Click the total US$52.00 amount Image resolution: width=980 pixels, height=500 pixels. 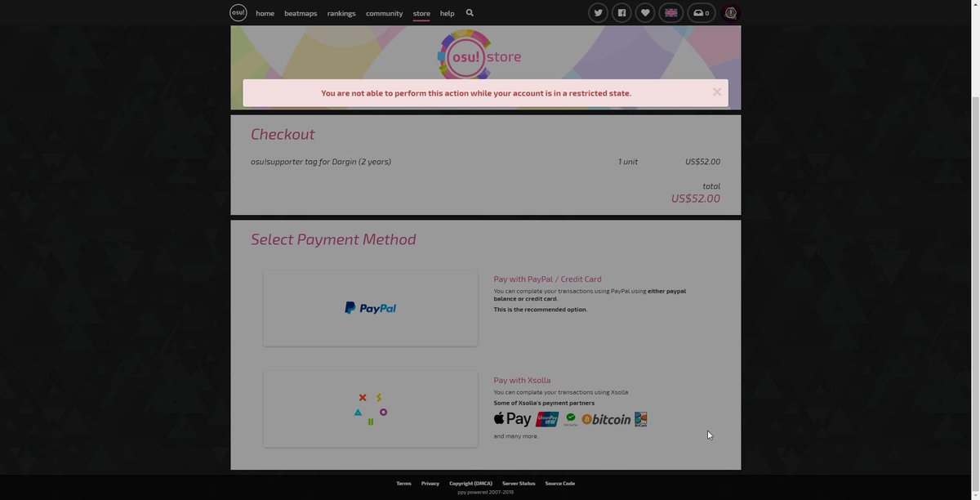coord(696,199)
